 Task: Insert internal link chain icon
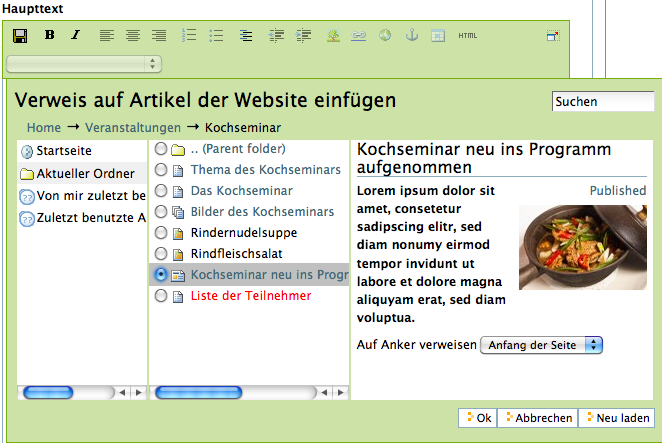click(x=358, y=36)
